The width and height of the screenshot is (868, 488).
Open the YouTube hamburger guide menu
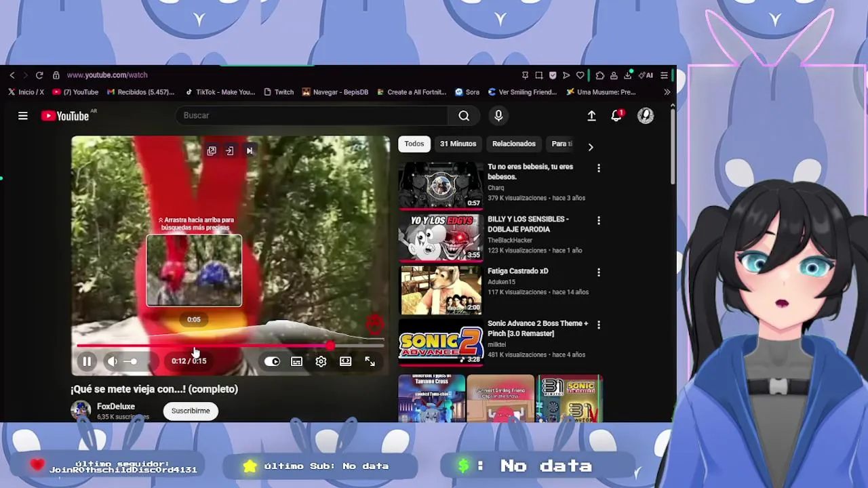coord(23,116)
